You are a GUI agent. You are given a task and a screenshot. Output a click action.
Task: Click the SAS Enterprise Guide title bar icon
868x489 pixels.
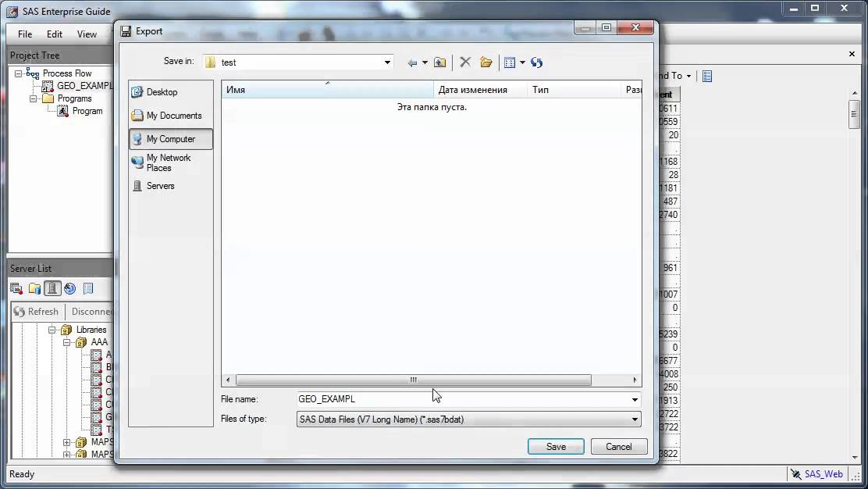[x=12, y=11]
